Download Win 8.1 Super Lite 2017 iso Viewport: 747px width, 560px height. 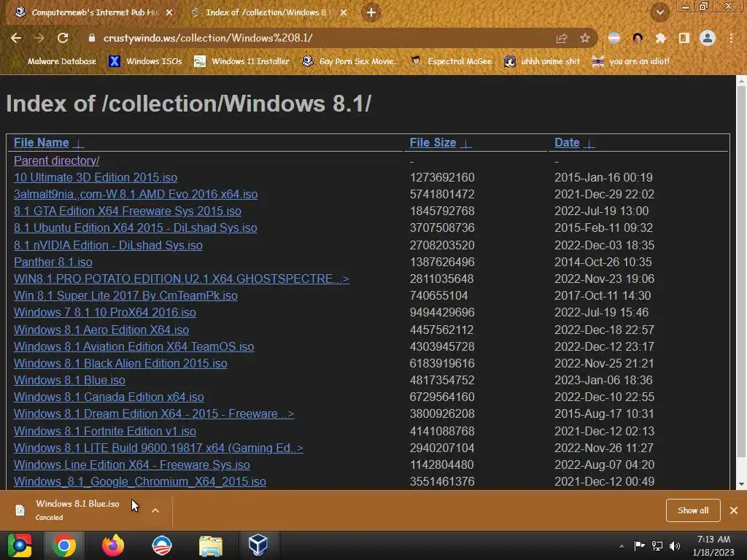(x=125, y=296)
